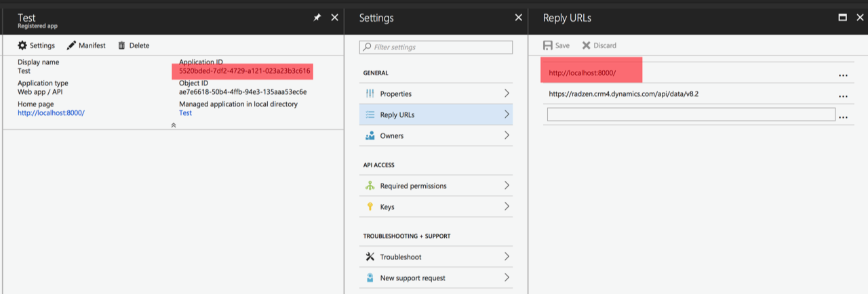868x294 pixels.
Task: Open the Properties settings item
Action: click(436, 93)
